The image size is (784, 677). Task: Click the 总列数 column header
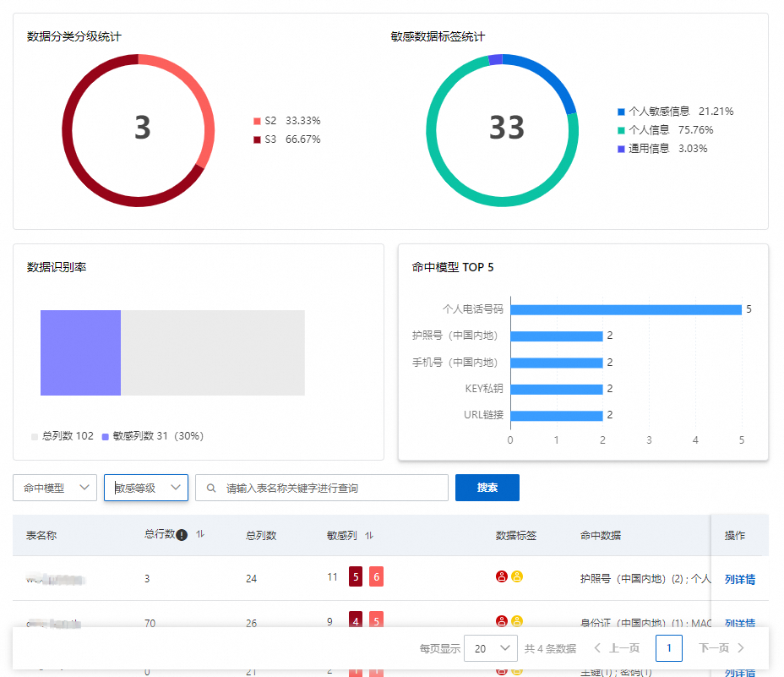point(261,535)
